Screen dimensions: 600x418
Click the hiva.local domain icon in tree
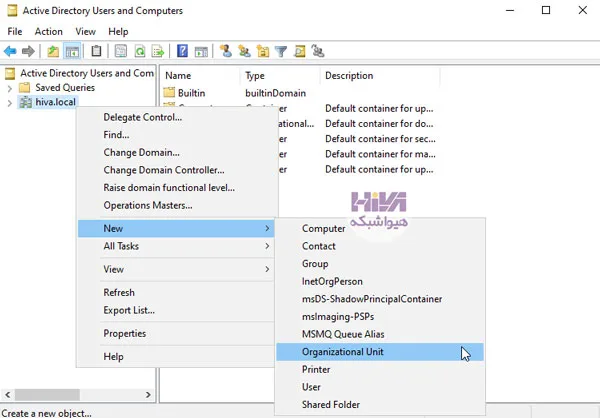tap(26, 102)
